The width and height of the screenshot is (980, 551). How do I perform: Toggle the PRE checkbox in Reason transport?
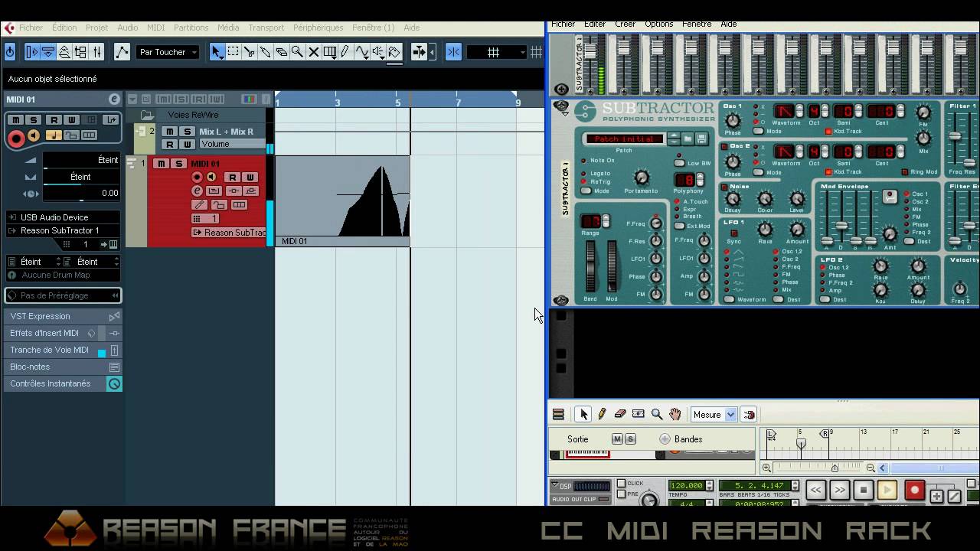(621, 494)
